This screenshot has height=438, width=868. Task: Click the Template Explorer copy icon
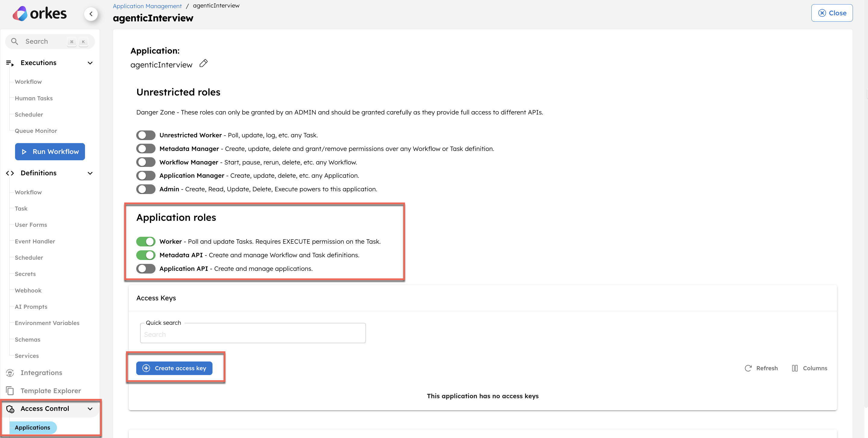(x=10, y=390)
